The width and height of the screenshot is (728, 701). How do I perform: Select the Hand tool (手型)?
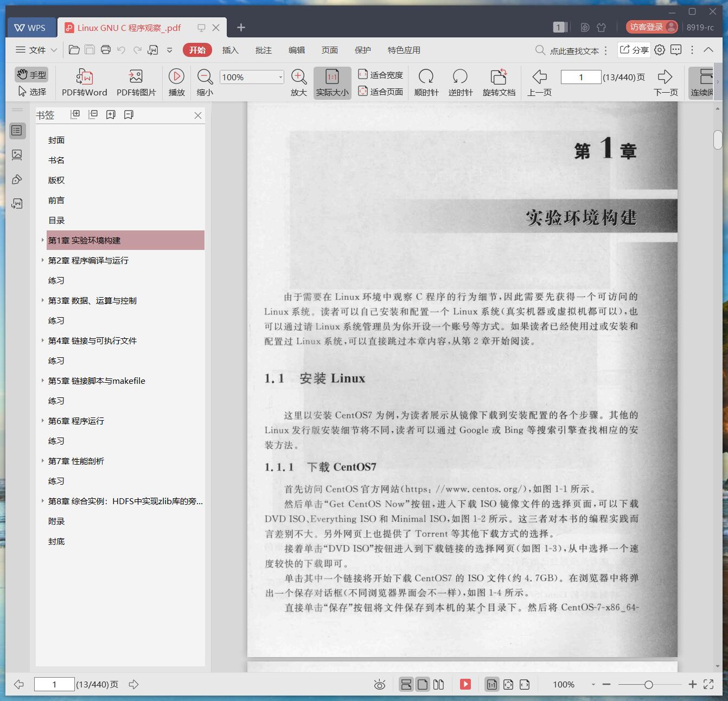(31, 74)
